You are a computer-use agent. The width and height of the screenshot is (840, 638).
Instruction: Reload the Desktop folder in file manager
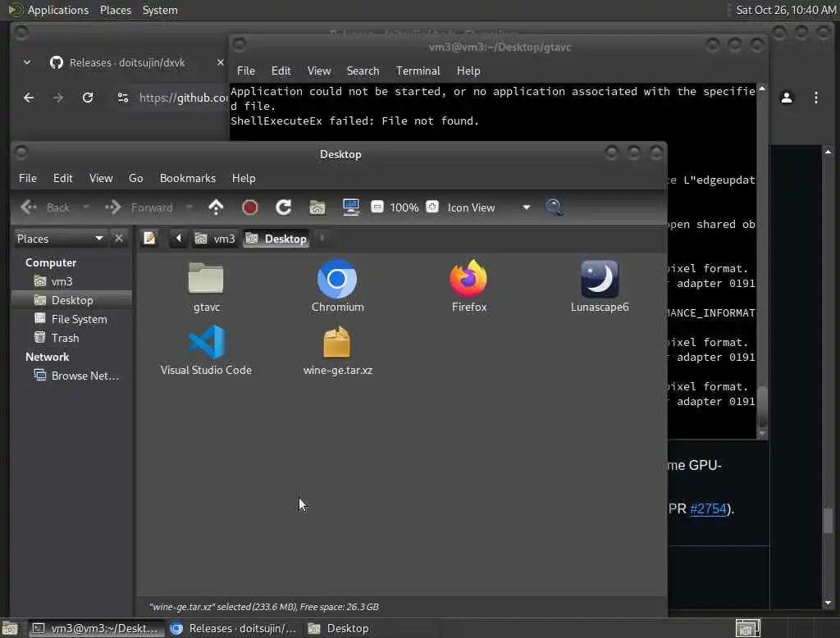coord(283,207)
